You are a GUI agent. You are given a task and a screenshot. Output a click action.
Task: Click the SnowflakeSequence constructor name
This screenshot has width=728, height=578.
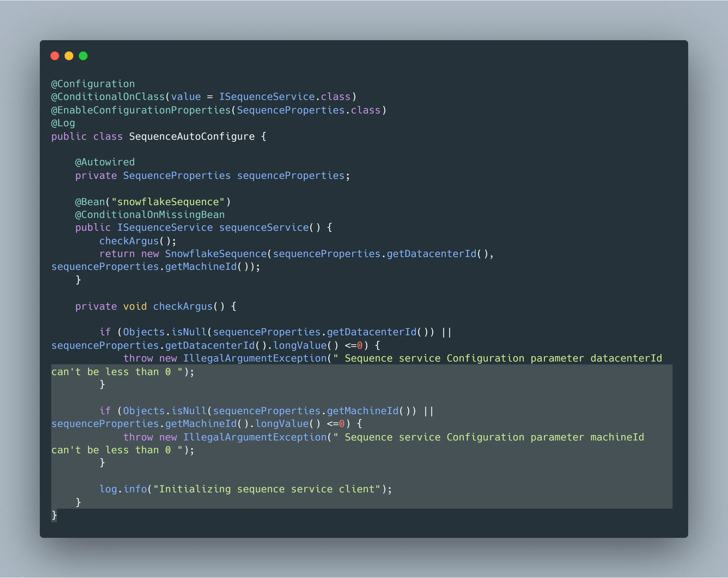pyautogui.click(x=216, y=254)
